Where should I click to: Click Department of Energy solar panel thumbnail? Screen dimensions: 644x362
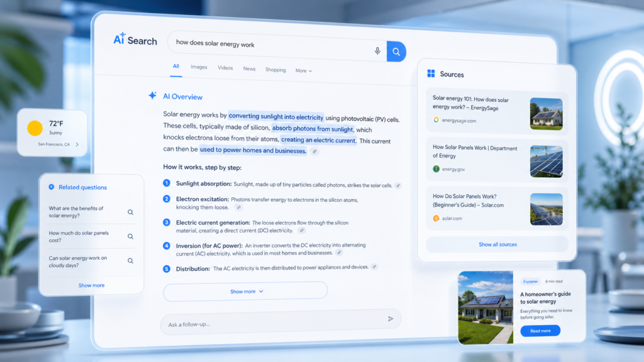pos(547,162)
